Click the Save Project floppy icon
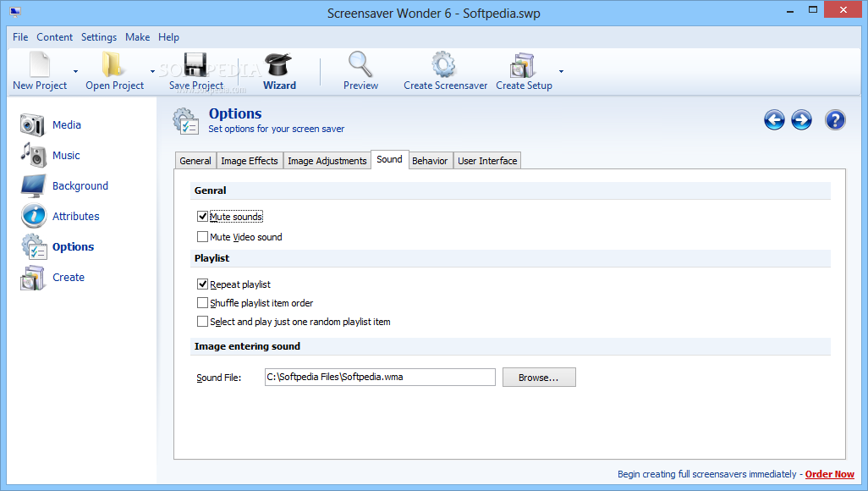This screenshot has height=491, width=868. (195, 64)
